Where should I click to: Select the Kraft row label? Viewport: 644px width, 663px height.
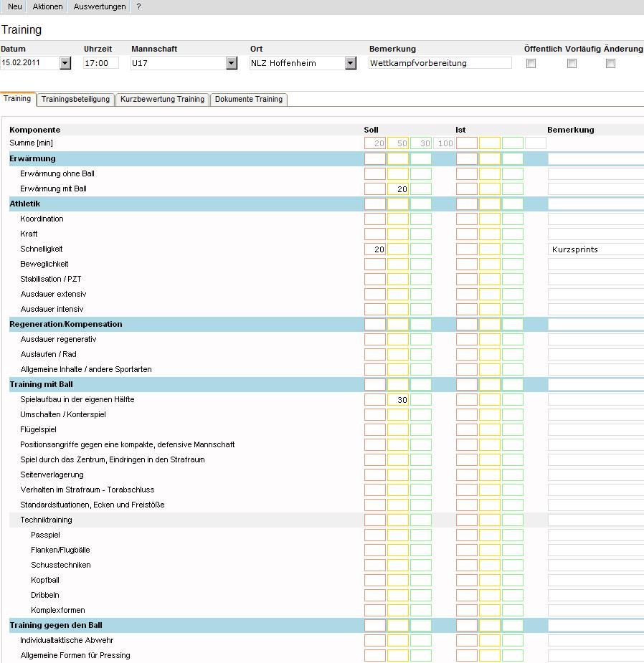tap(29, 234)
